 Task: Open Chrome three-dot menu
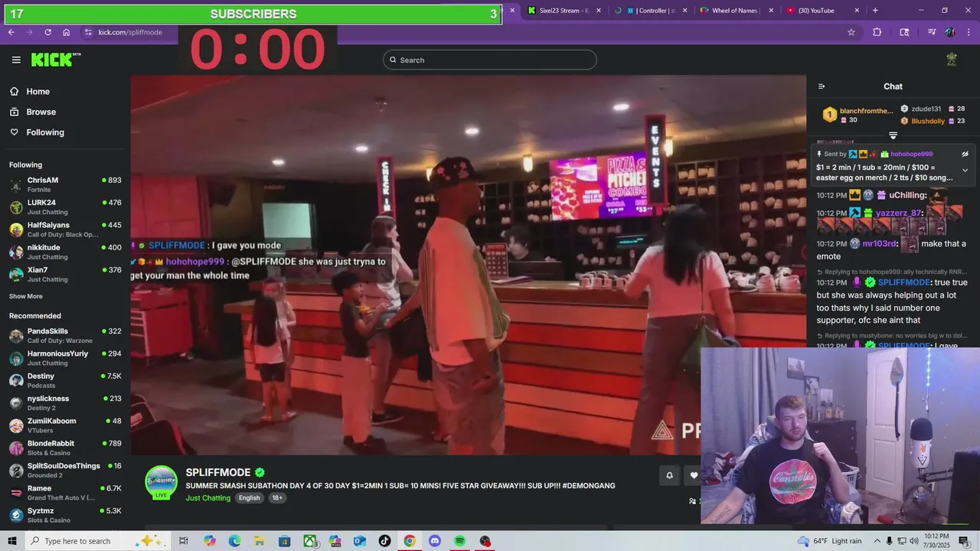969,32
